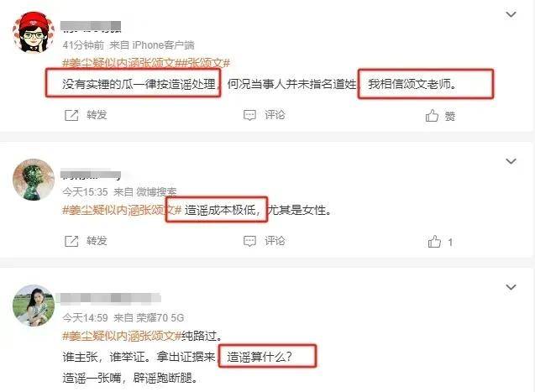Open the hashtag link before 纯路过
Screen dimensions: 535x392
(122, 336)
